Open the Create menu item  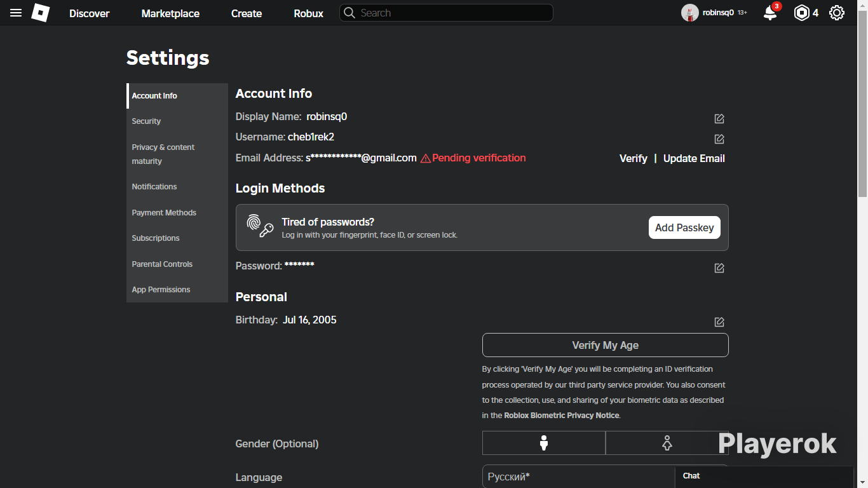pos(247,13)
